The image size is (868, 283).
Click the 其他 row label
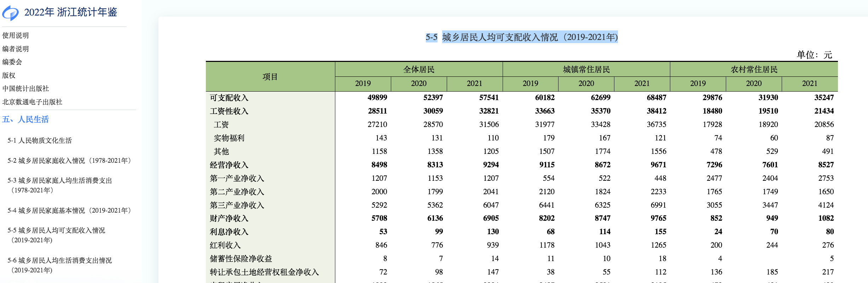coord(221,151)
